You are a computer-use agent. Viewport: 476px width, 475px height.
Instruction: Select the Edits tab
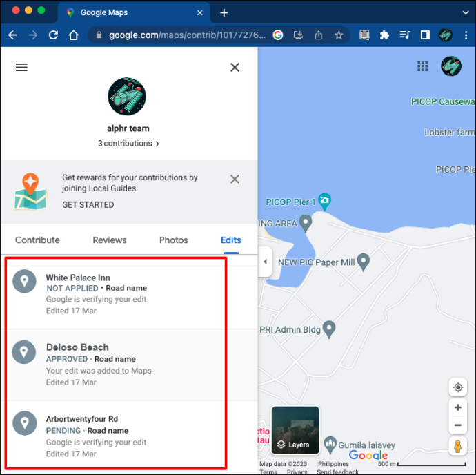coord(231,240)
